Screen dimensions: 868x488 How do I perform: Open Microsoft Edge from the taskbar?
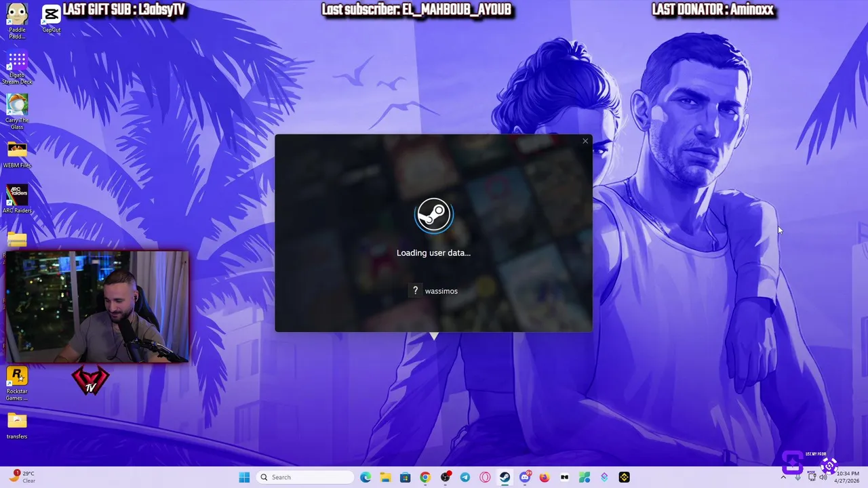[x=366, y=477]
